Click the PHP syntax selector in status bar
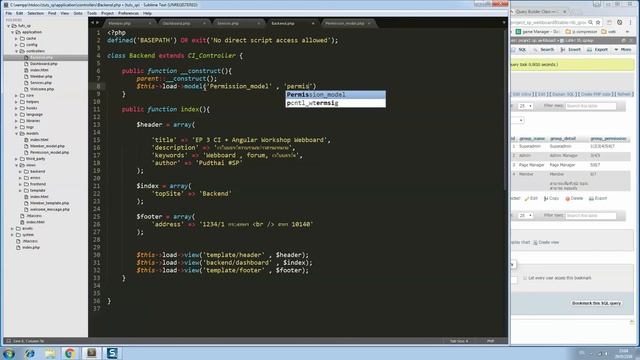Image resolution: width=640 pixels, height=360 pixels. click(491, 341)
